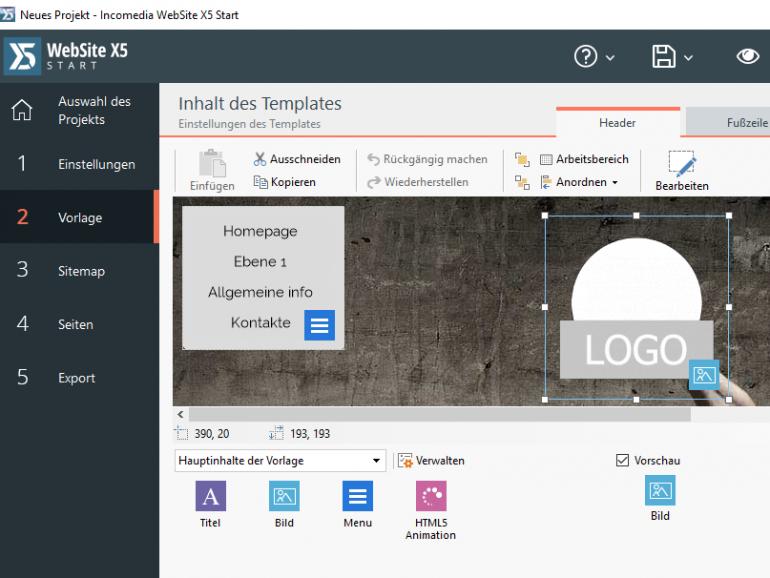770x578 pixels.
Task: Click the Preview eye icon
Action: point(748,56)
